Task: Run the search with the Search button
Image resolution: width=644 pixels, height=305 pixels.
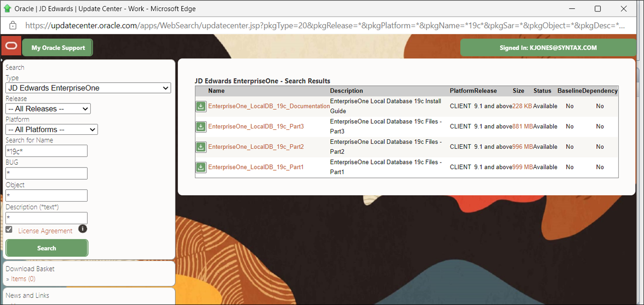Action: tap(47, 248)
